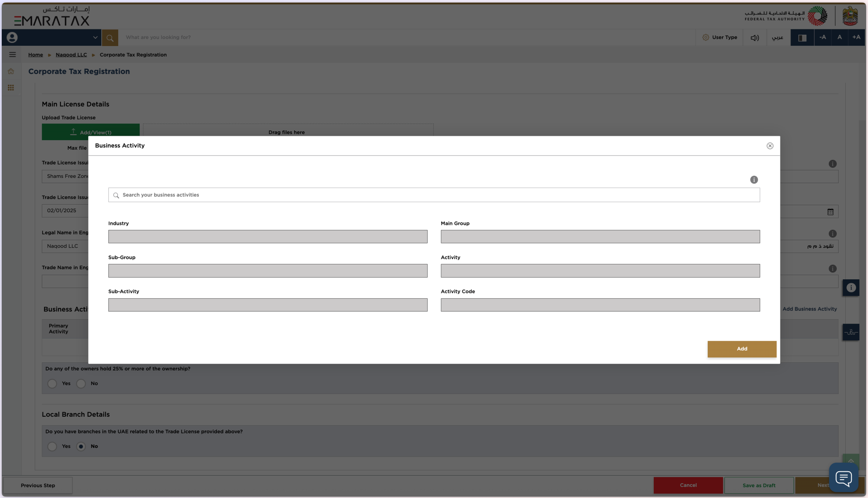The width and height of the screenshot is (868, 498).
Task: Click the Search your business activities field
Action: [434, 195]
